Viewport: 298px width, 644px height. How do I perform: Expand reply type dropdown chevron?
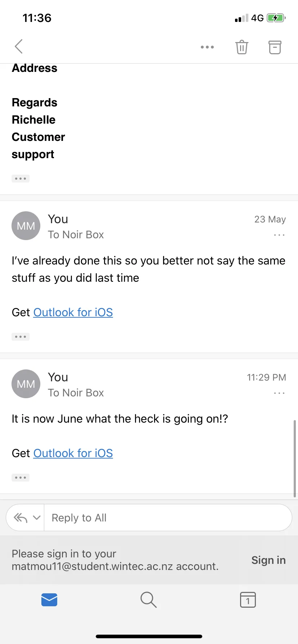[x=36, y=517]
